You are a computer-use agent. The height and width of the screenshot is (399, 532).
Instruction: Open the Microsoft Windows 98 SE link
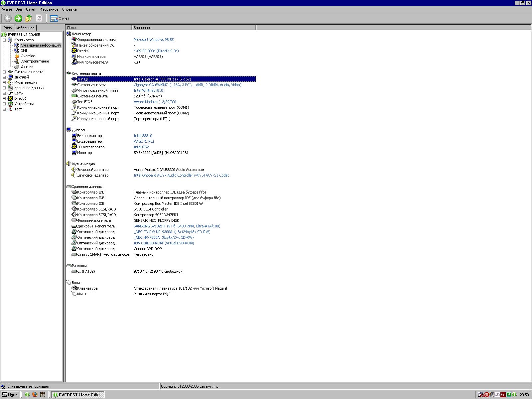click(x=154, y=39)
